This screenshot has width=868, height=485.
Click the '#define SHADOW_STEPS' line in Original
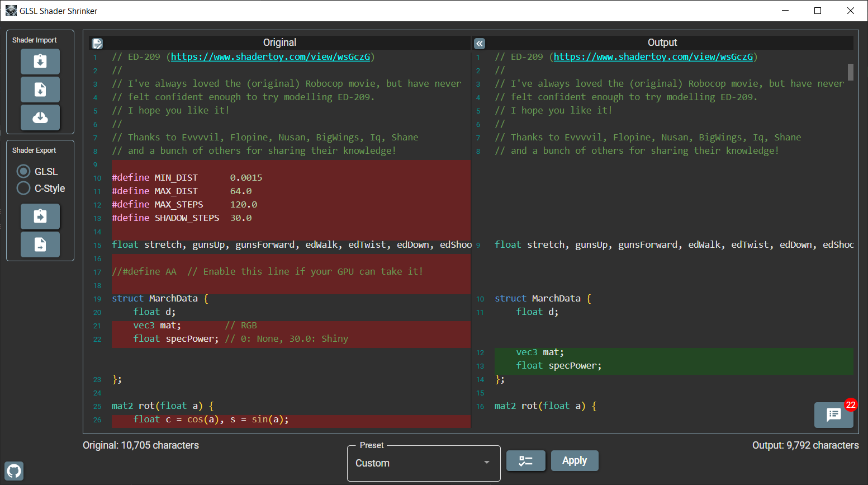click(x=182, y=218)
